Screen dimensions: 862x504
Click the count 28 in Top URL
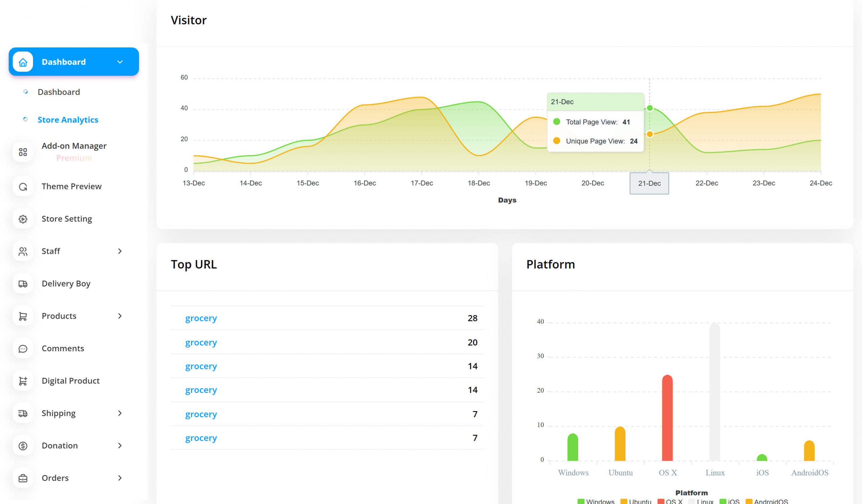pyautogui.click(x=472, y=318)
